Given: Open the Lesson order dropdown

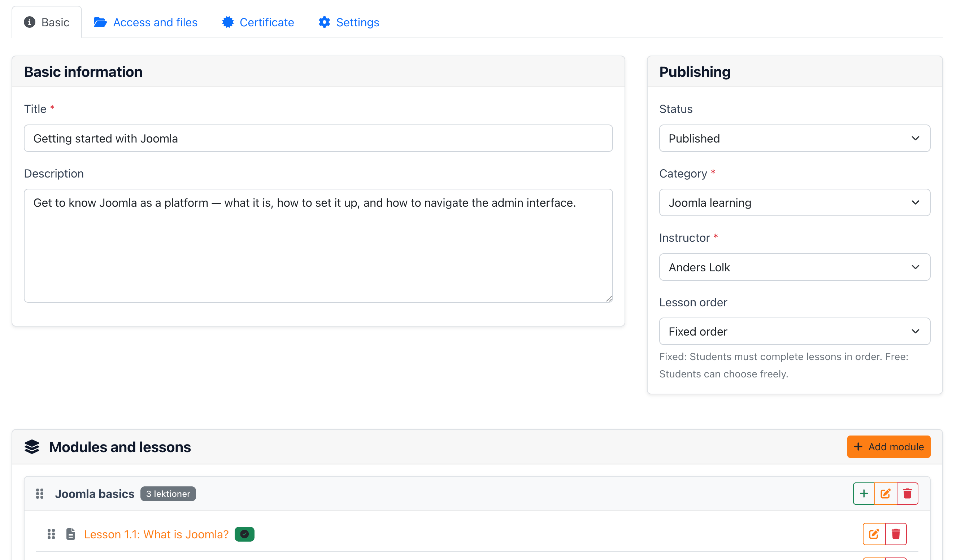Looking at the screenshot, I should [794, 331].
